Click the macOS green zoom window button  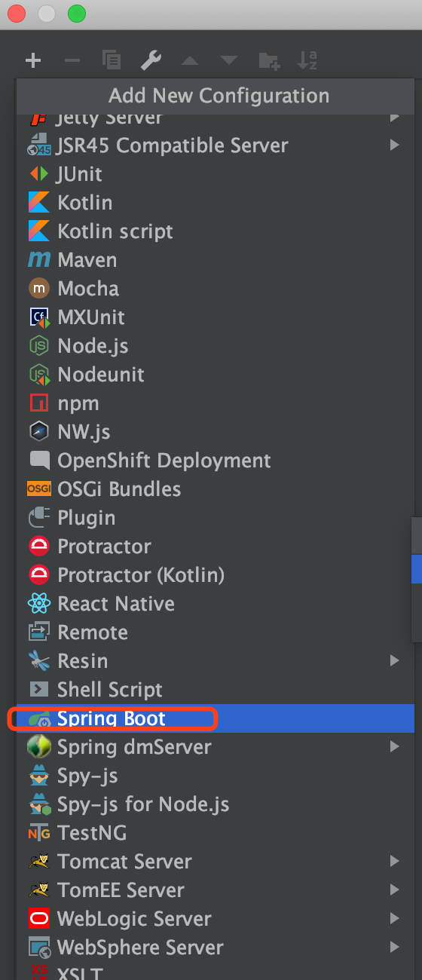(76, 14)
